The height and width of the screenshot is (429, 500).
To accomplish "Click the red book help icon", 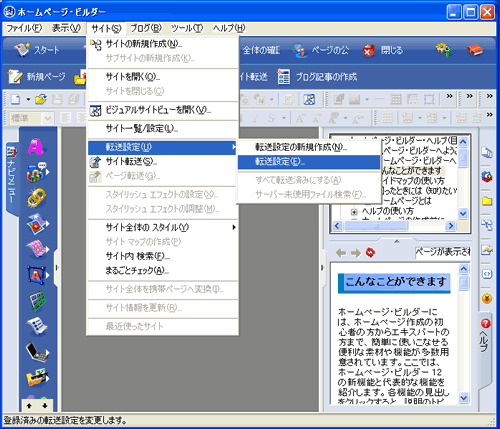I will coord(475,50).
